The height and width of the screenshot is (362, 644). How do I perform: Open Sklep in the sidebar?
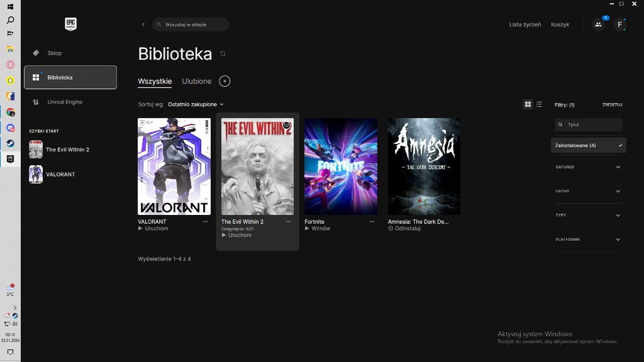(55, 53)
